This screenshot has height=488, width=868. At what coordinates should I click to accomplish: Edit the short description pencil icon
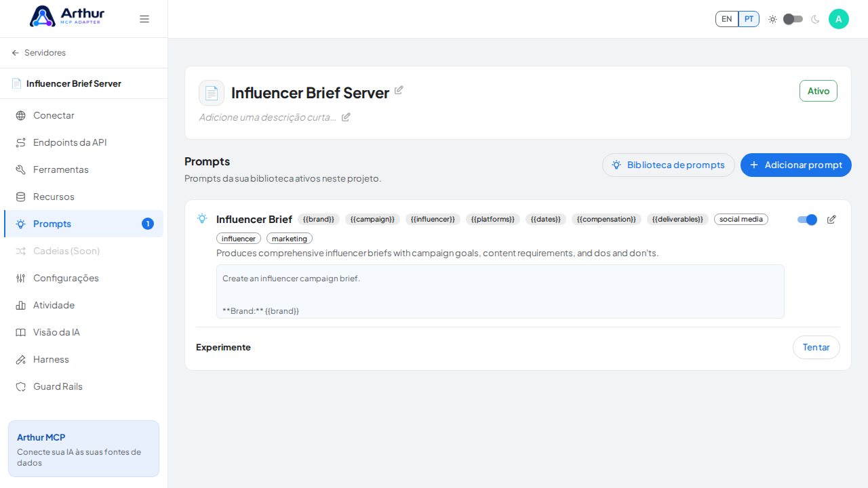[346, 117]
